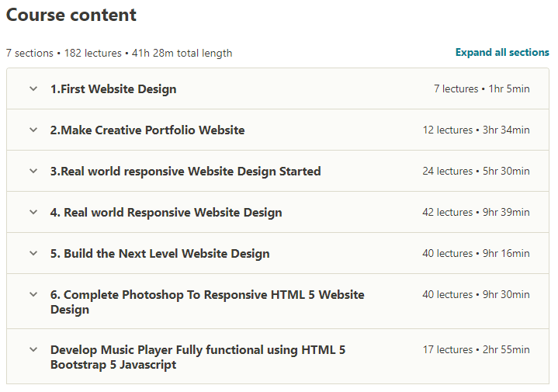
Task: Open 6. Complete Photoshop To Responsive HTML 5 title
Action: [x=207, y=302]
